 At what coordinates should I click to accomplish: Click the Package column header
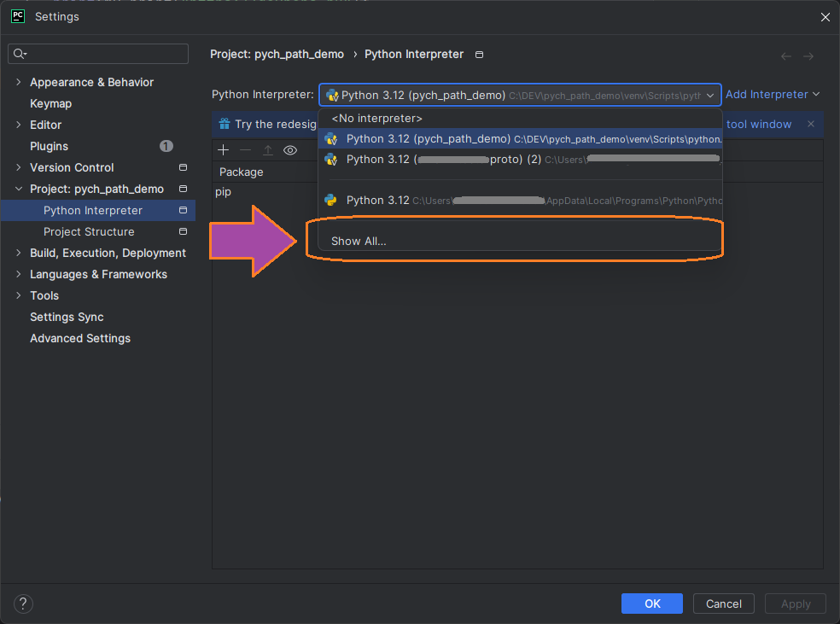tap(241, 172)
